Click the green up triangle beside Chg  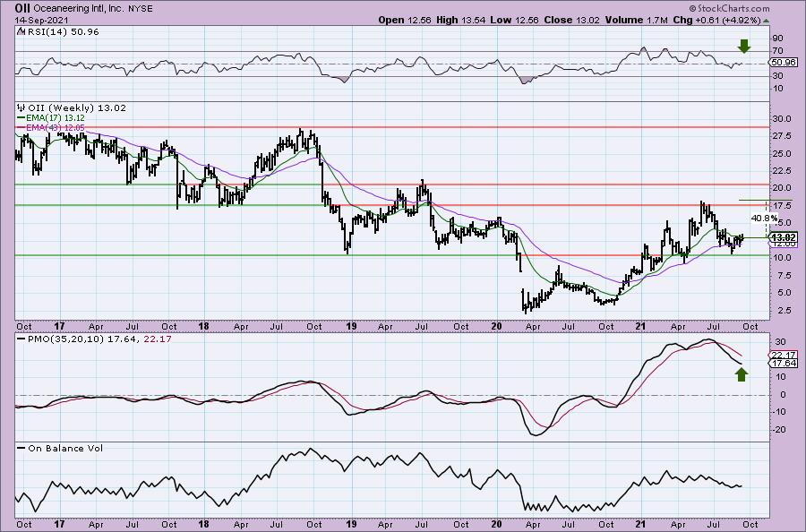766,21
